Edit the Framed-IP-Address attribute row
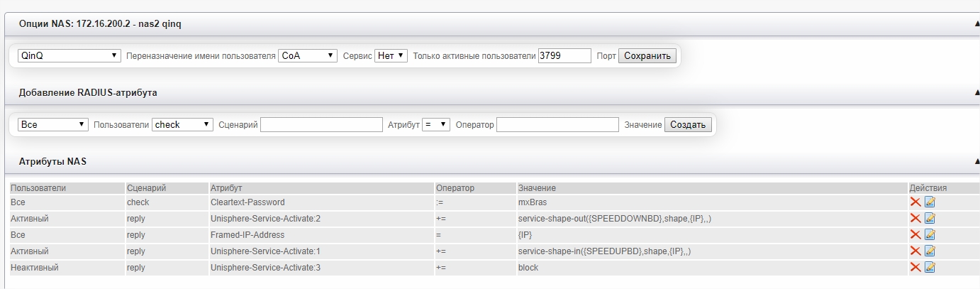The image size is (980, 289). tap(930, 234)
